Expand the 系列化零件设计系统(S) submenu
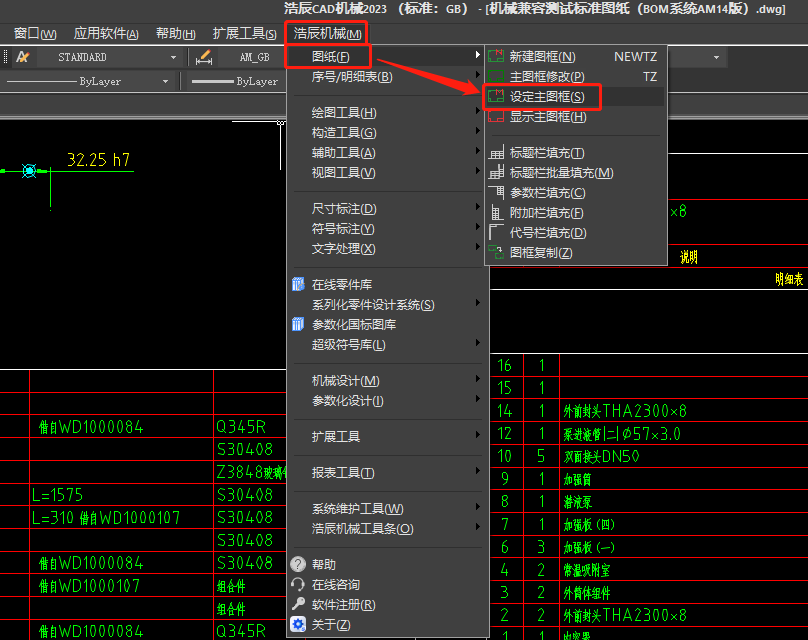Screen dimensions: 808x640 [385, 305]
